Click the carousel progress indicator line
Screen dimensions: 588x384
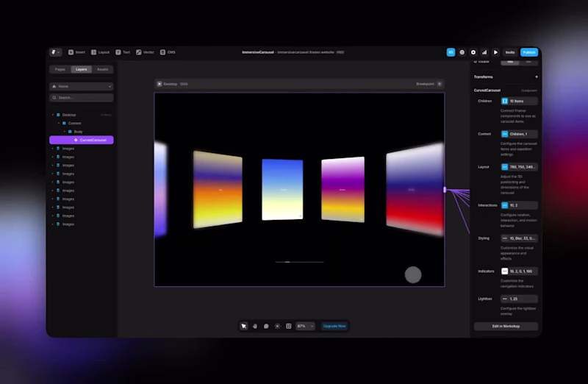299,262
